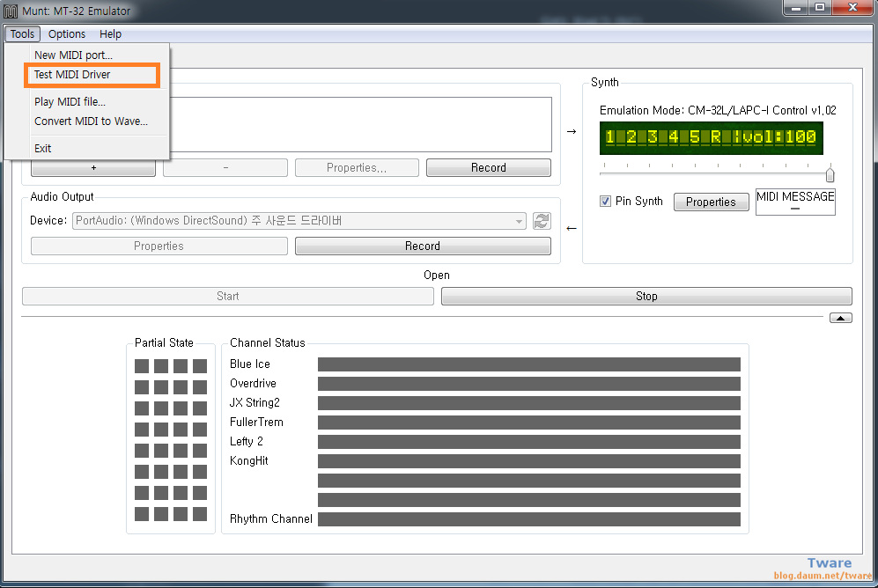Click the Lefty 2 channel label

click(247, 441)
